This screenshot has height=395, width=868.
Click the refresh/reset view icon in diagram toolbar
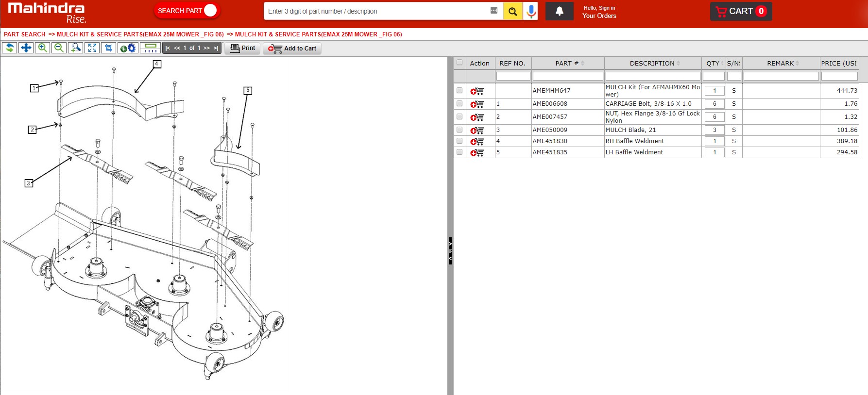click(10, 48)
